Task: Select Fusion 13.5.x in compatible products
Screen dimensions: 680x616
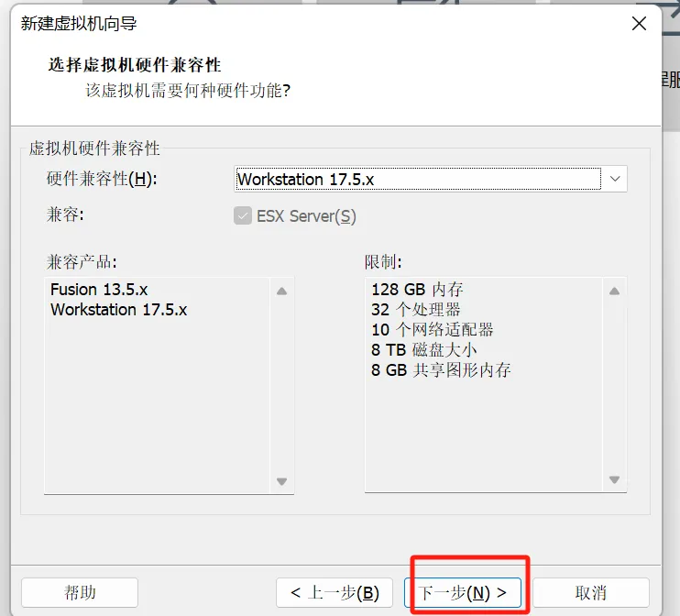Action: tap(99, 290)
